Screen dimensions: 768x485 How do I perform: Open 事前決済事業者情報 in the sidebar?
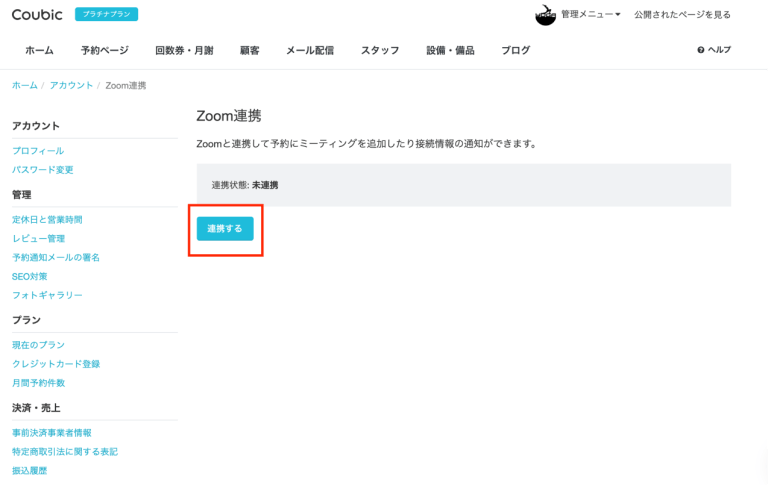click(x=51, y=433)
